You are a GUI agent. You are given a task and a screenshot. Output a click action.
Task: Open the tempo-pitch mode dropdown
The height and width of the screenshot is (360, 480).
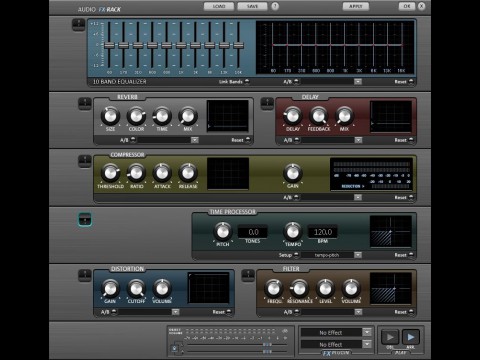[x=358, y=255]
